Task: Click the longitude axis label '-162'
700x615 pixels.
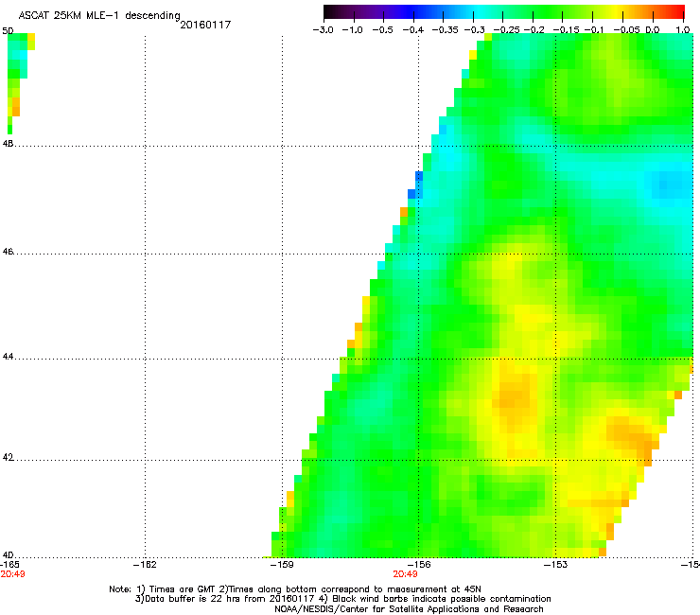Action: coord(145,565)
